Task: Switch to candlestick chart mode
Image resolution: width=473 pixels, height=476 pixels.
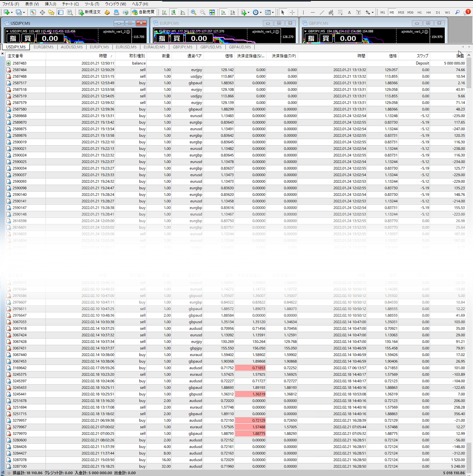Action: point(174,12)
